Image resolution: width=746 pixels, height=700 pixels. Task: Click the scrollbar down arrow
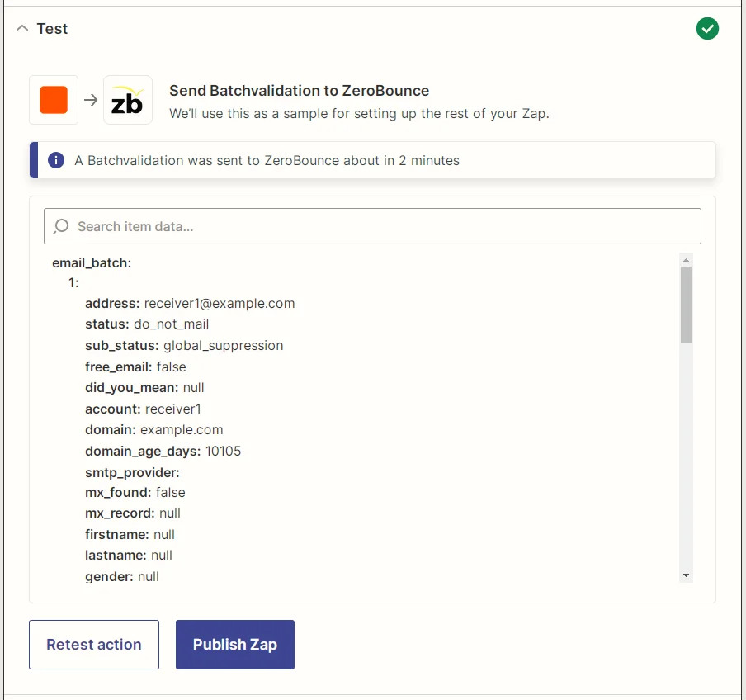(686, 575)
